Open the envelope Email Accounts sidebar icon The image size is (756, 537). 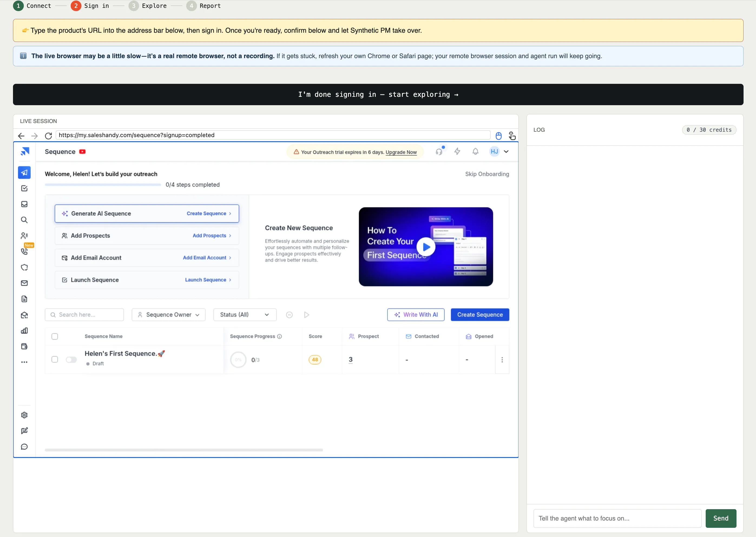tap(24, 283)
